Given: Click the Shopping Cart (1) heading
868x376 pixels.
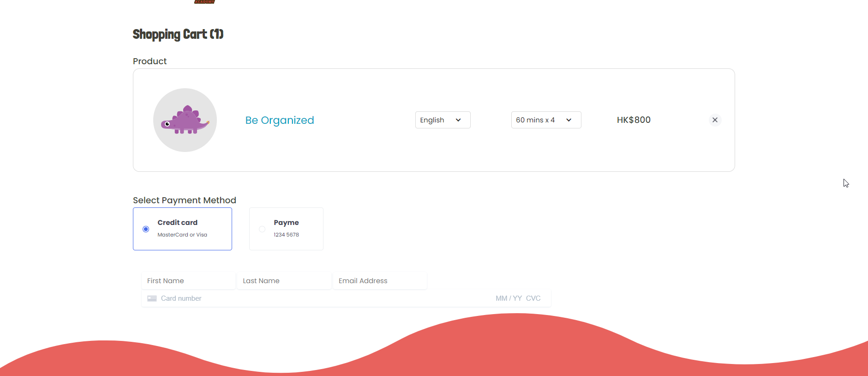Looking at the screenshot, I should (178, 34).
